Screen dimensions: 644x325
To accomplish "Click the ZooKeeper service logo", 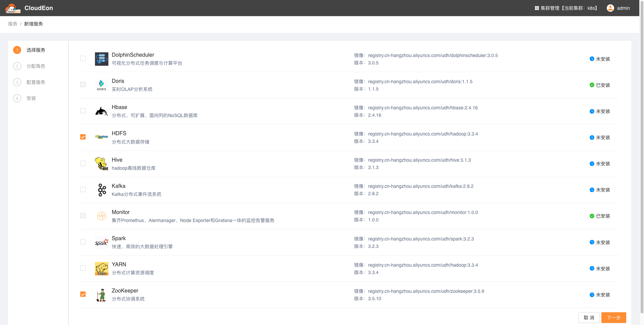I will (102, 295).
